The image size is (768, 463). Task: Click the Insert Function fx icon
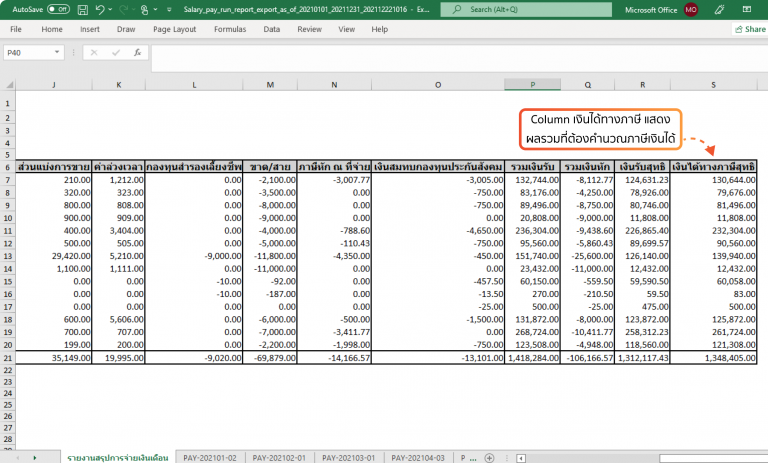[137, 52]
